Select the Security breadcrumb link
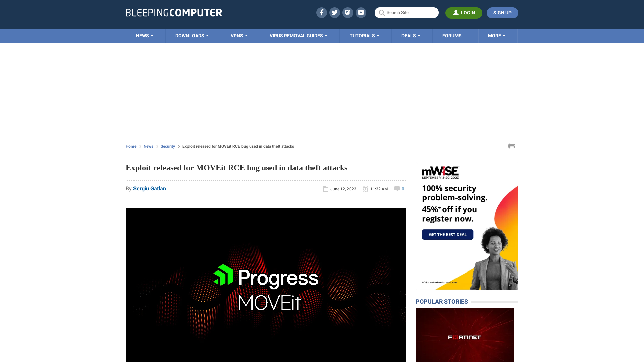Viewport: 644px width, 362px height. 168,146
